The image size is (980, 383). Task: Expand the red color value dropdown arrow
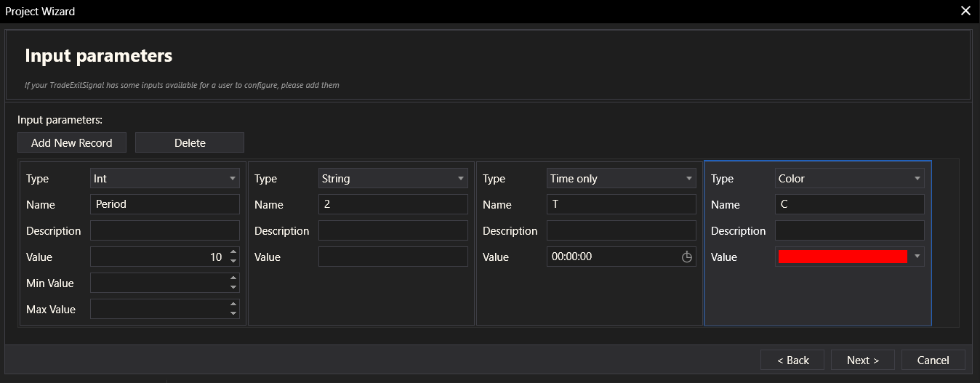tap(917, 257)
